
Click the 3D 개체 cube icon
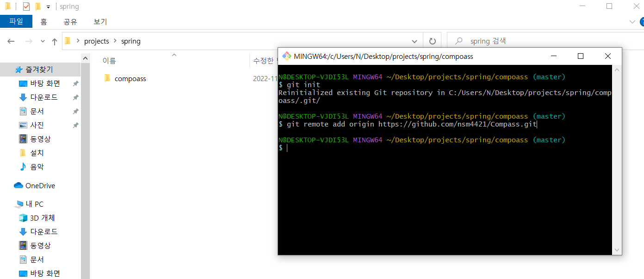[23, 218]
